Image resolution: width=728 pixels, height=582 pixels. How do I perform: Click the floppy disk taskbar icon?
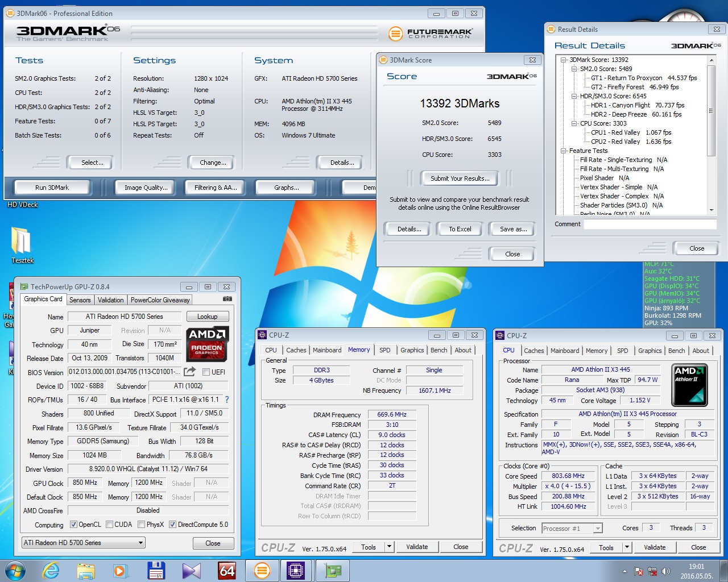156,571
